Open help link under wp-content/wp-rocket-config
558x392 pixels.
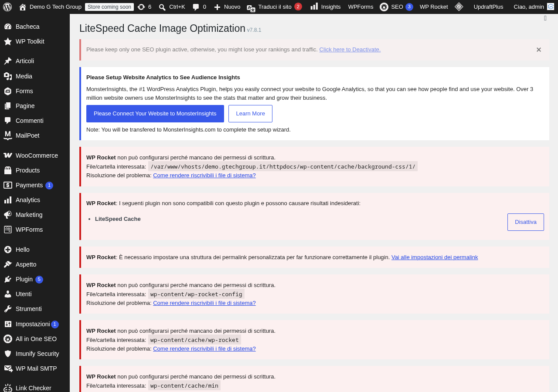point(204,303)
